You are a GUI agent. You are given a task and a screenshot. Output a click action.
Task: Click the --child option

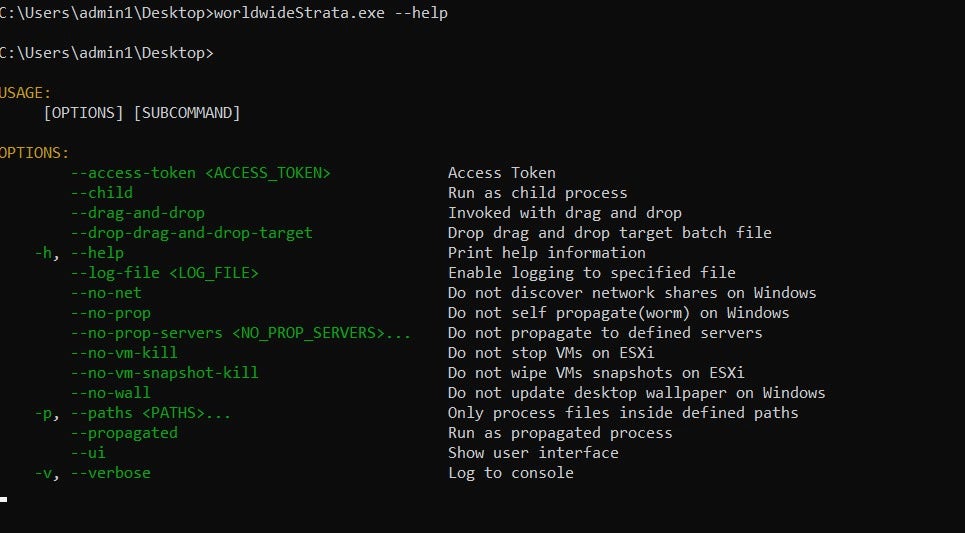click(102, 193)
